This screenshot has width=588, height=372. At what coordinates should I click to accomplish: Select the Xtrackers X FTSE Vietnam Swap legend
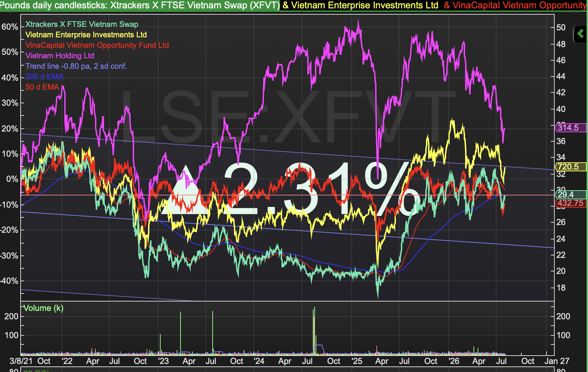click(82, 24)
